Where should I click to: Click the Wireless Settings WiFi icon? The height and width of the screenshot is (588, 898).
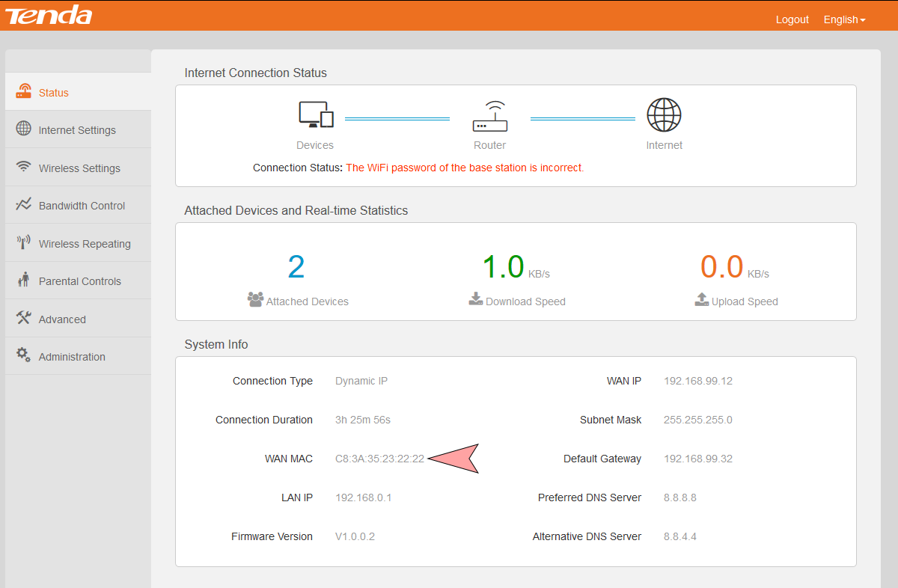pos(24,167)
